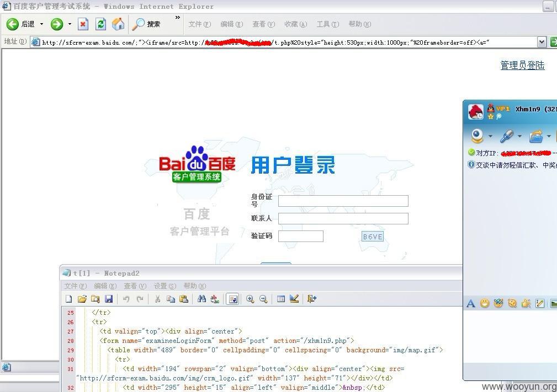Start video chat via QQ webcam icon
This screenshot has width=557, height=392.
pyautogui.click(x=477, y=136)
